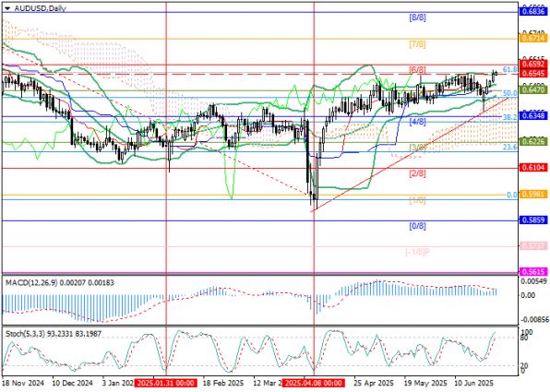The width and height of the screenshot is (550, 392).
Task: Click the 0.6104 red price label
Action: click(x=533, y=168)
